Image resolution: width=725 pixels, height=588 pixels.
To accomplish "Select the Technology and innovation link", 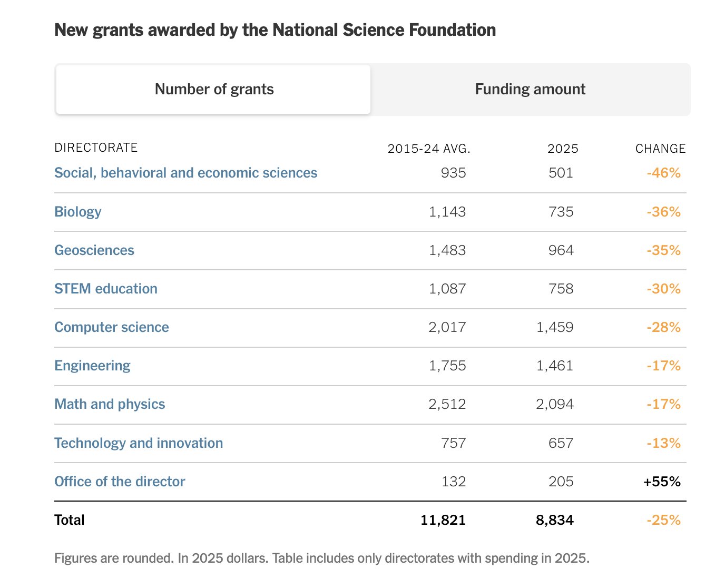I will click(x=139, y=443).
